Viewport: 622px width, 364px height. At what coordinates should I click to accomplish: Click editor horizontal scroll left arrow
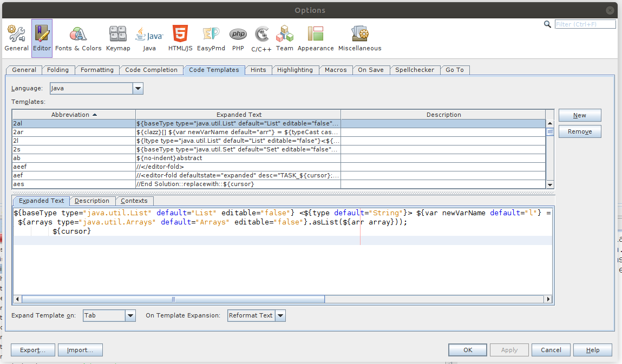pos(17,300)
